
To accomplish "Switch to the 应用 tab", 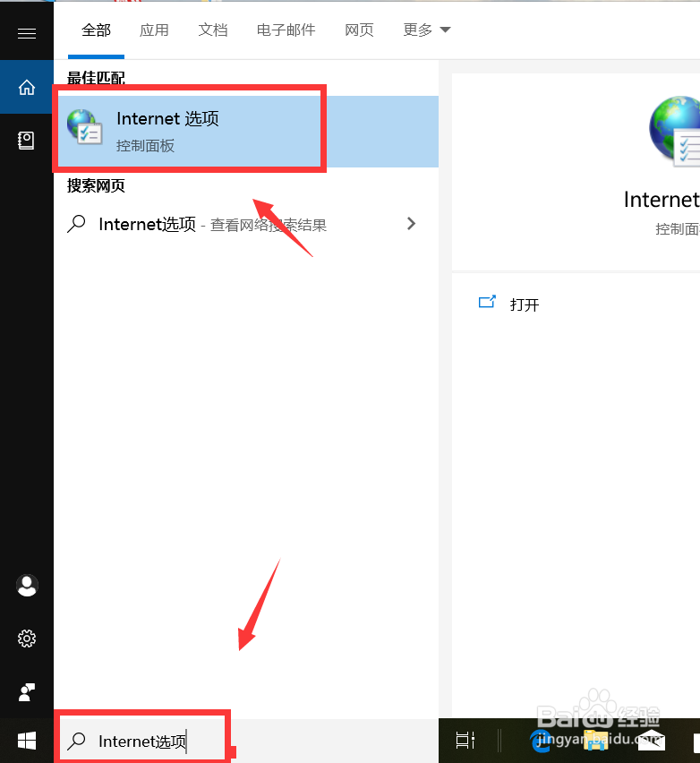I will [154, 30].
